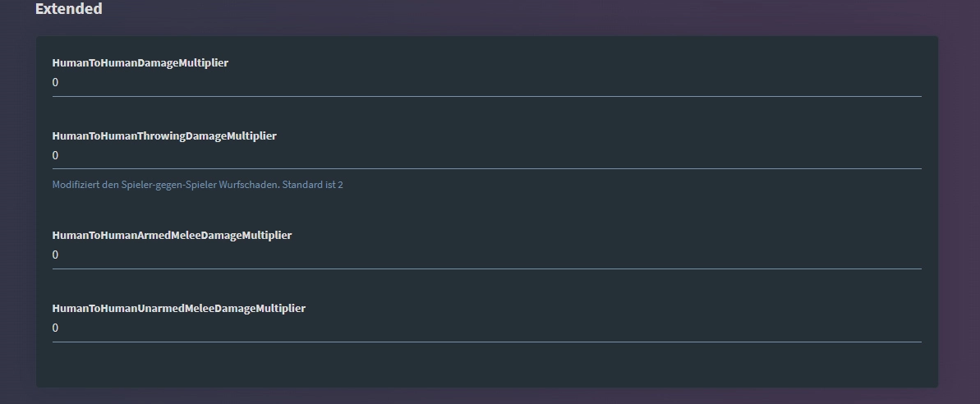
Task: Click empty space at the settings panel bottom
Action: (486, 365)
